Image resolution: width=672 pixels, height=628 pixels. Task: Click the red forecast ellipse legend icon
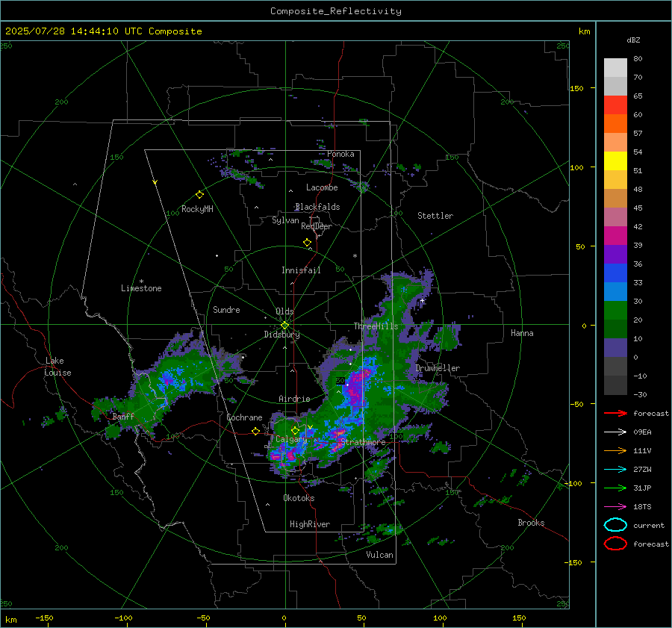[615, 544]
